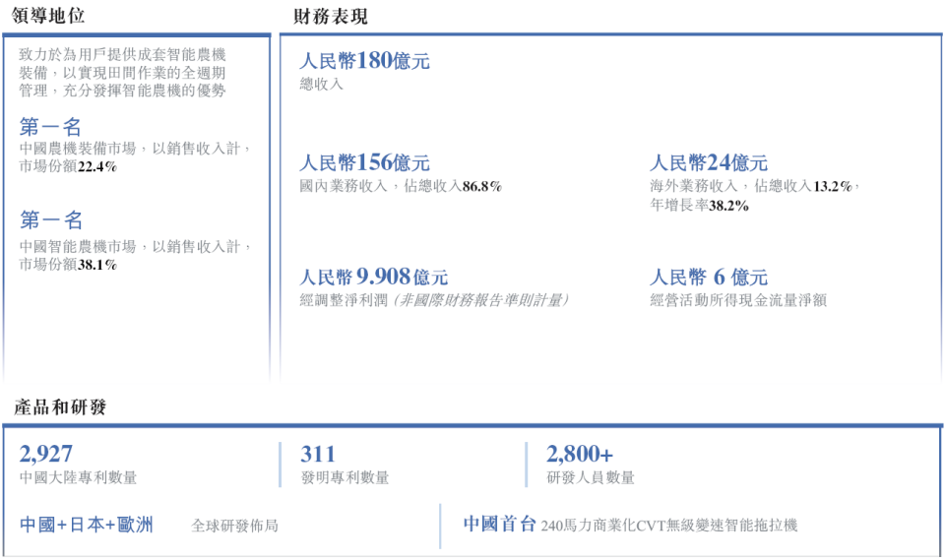945x560 pixels.
Task: Select the 人民幣9.908億元 figure
Action: tap(374, 277)
